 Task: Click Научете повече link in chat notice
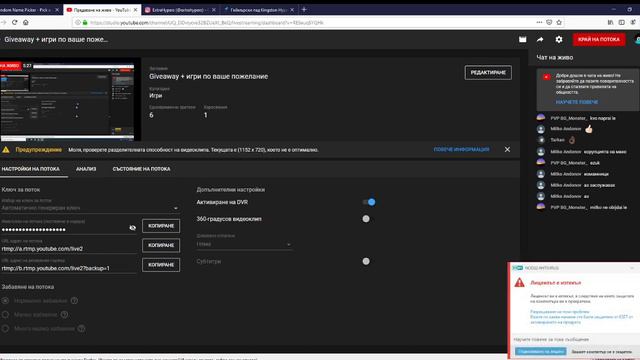[577, 102]
